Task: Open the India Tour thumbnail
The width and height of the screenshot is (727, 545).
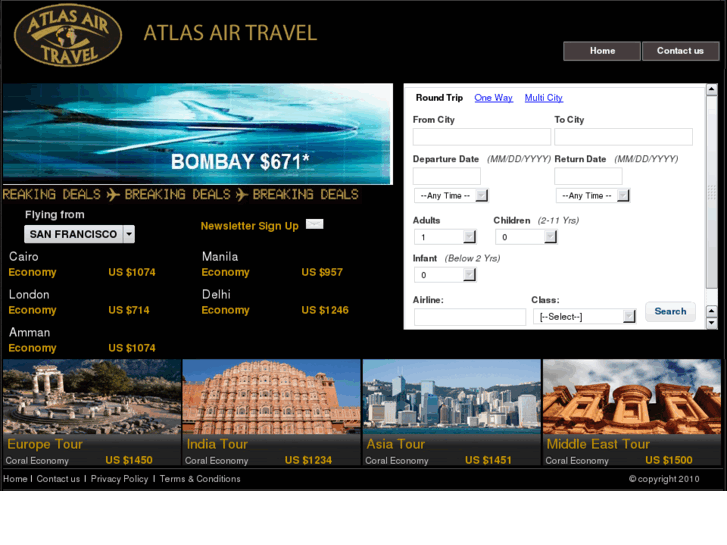Action: [x=271, y=397]
